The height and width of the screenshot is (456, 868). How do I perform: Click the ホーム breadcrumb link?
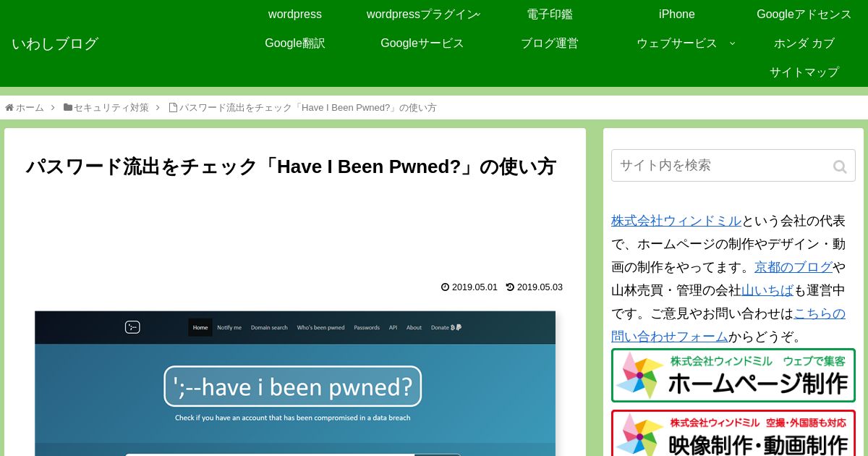click(30, 107)
